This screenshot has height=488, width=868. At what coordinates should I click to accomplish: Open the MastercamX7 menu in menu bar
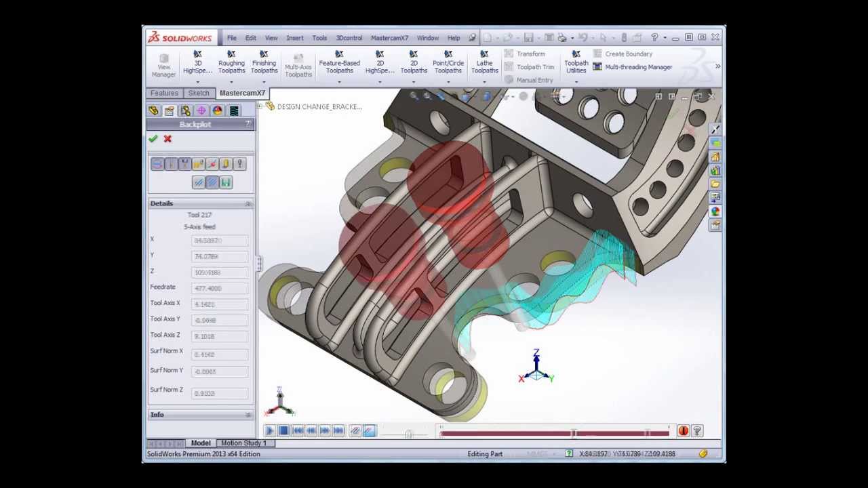(389, 38)
